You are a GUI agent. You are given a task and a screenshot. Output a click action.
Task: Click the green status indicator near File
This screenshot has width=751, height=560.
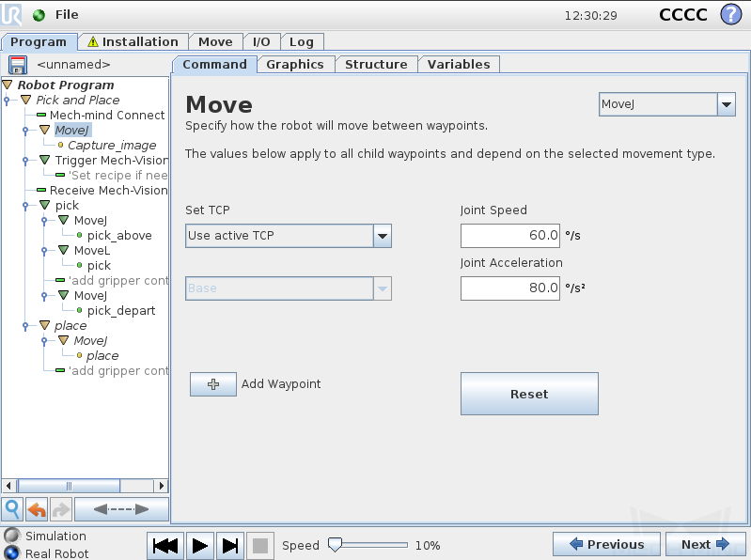[x=39, y=15]
